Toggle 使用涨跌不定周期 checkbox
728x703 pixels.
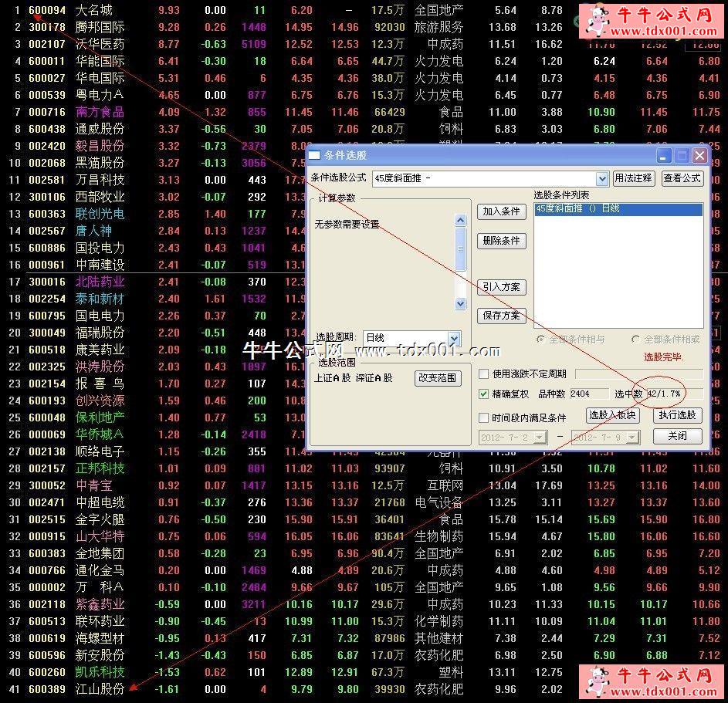pos(483,373)
